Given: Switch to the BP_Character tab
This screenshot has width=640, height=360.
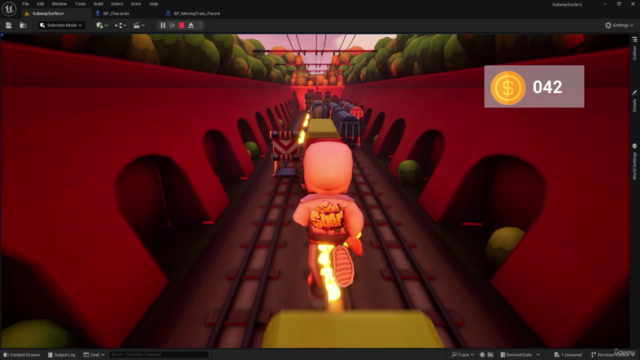Looking at the screenshot, I should (x=116, y=13).
